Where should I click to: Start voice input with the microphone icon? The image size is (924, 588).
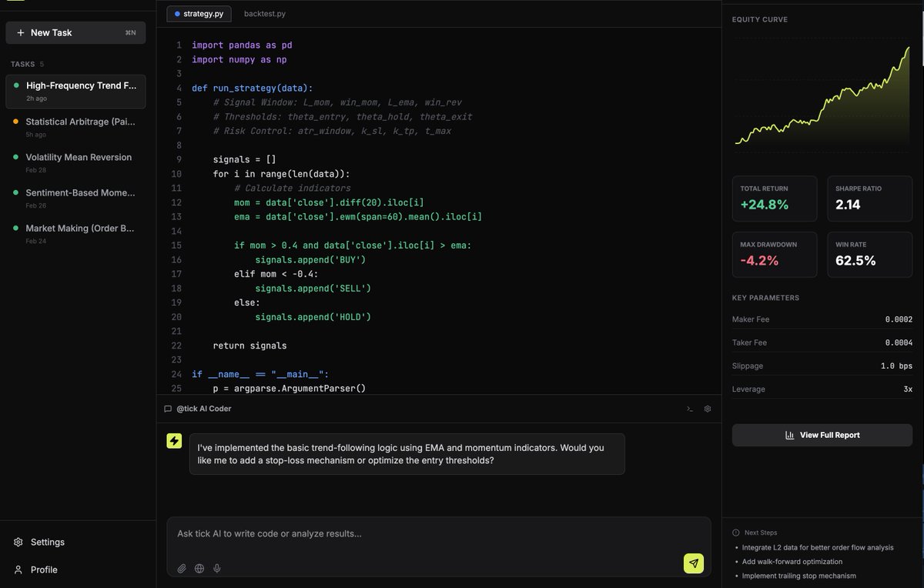click(x=216, y=568)
